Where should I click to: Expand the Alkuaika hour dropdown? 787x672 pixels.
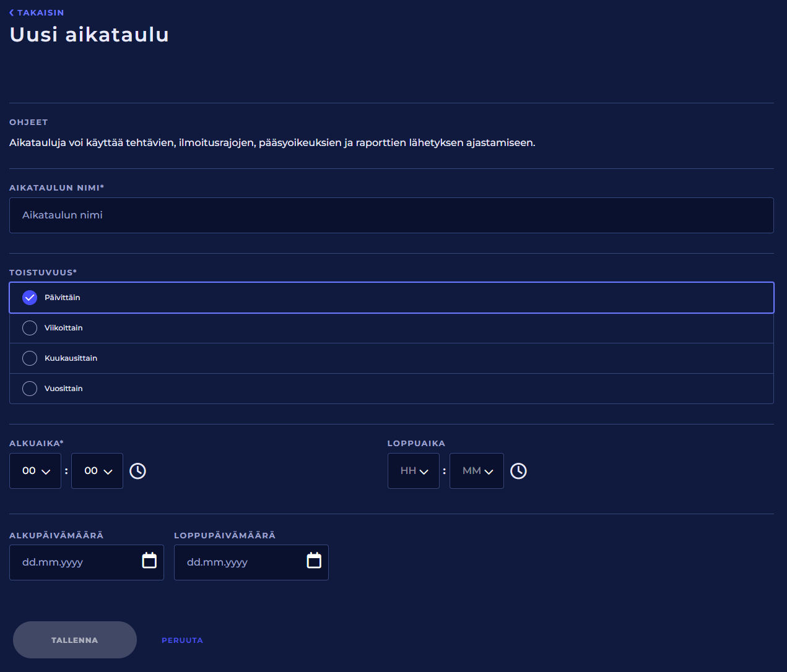pyautogui.click(x=35, y=471)
